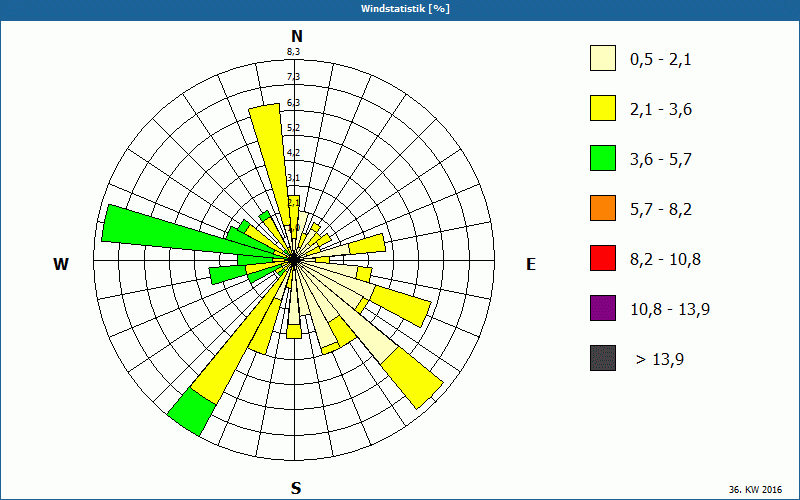Click the yellow tip of the longest southeast bar
The height and width of the screenshot is (500, 800).
coord(412,378)
